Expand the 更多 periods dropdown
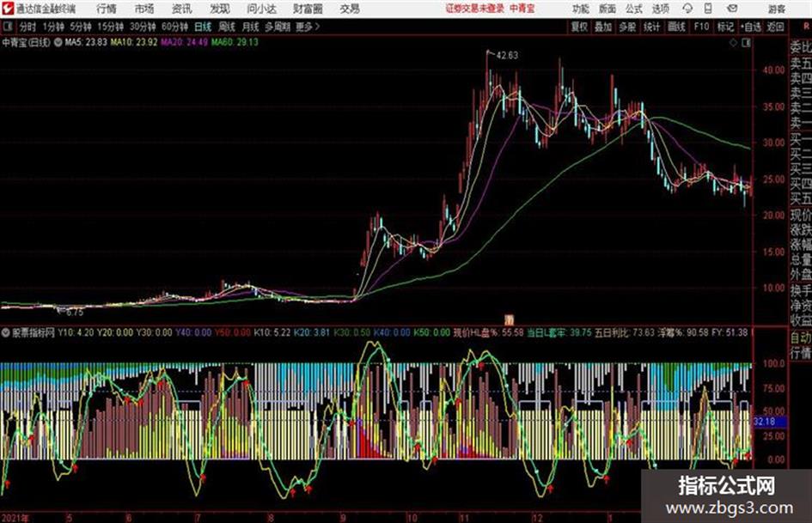This screenshot has height=523, width=812. point(307,27)
